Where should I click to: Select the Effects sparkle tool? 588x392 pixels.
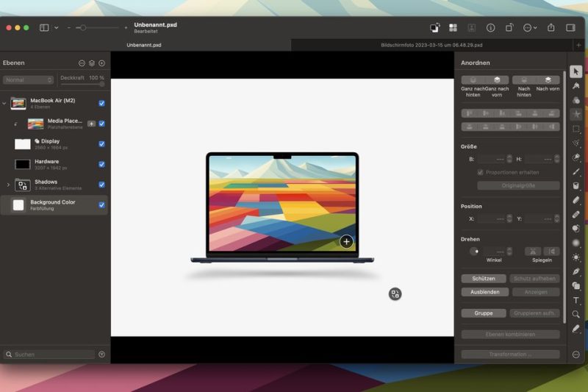pyautogui.click(x=576, y=115)
